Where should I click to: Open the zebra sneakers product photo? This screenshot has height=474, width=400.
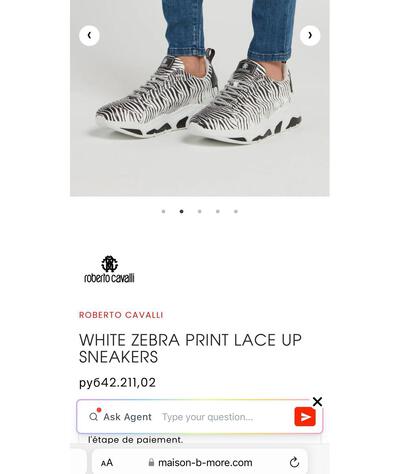point(200,98)
